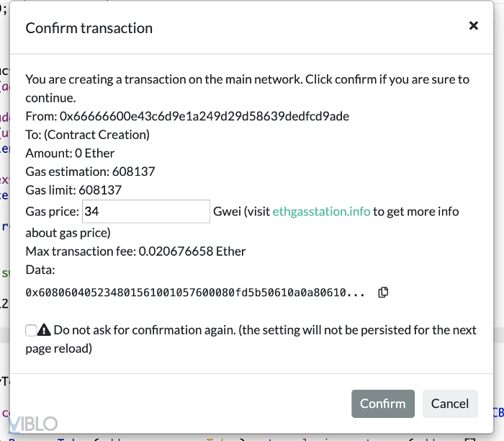Enable the do-not-ask-again checkbox

(x=31, y=330)
